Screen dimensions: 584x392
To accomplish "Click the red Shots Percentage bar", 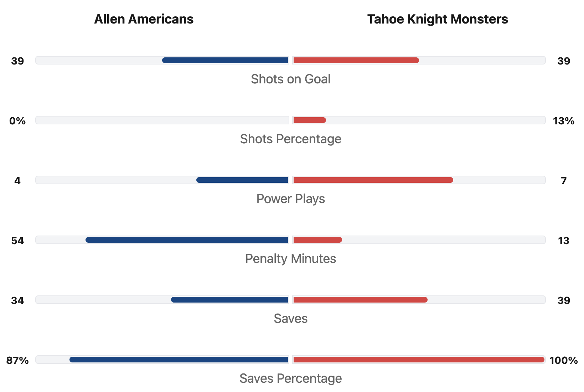I will pyautogui.click(x=309, y=120).
